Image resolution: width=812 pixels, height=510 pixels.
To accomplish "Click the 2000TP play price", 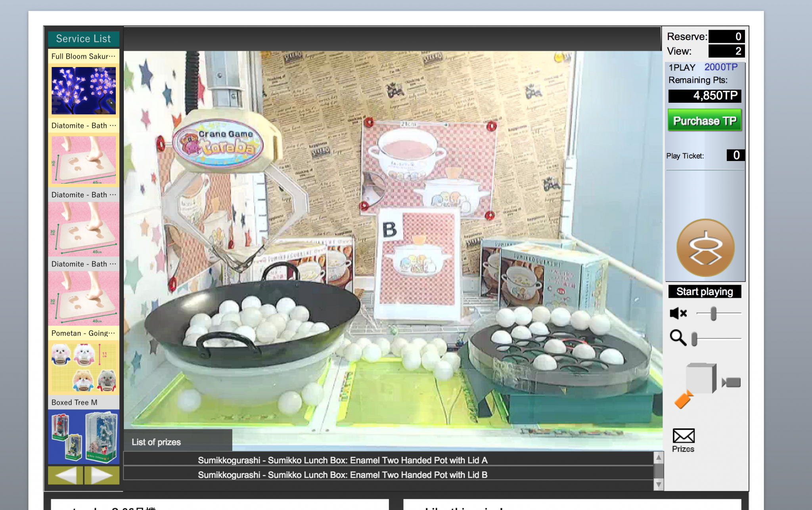I will click(x=721, y=67).
